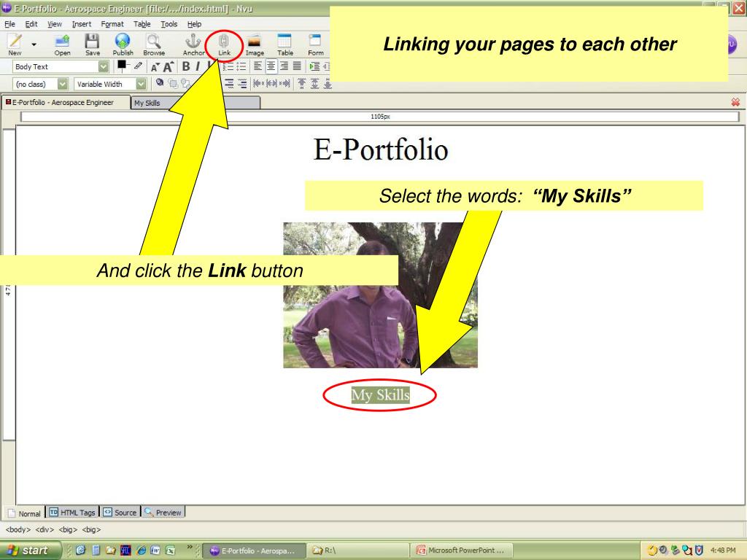Image resolution: width=747 pixels, height=560 pixels.
Task: Open the Variable Width font dropdown
Action: [x=141, y=85]
